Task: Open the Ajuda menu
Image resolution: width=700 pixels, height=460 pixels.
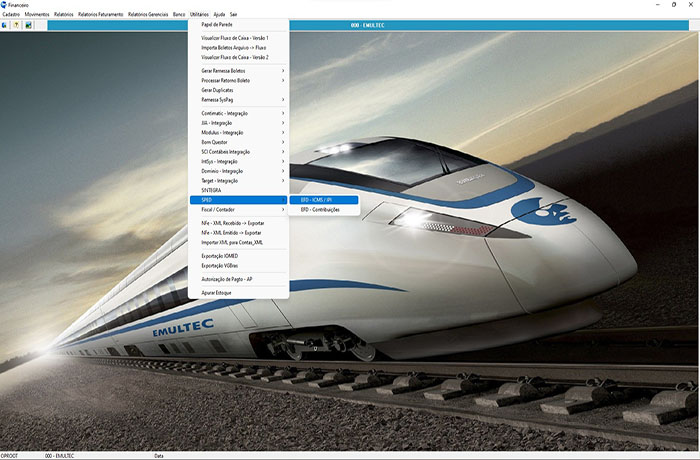Action: pos(219,15)
